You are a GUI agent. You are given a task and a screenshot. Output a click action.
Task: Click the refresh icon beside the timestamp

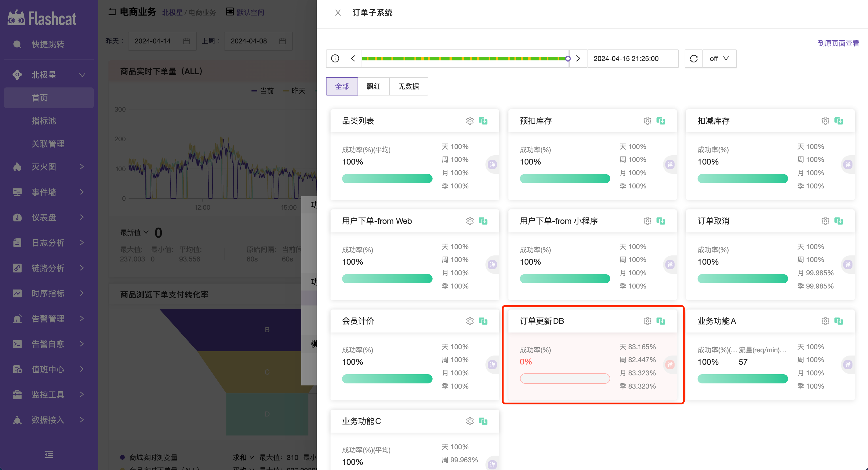[x=694, y=59]
